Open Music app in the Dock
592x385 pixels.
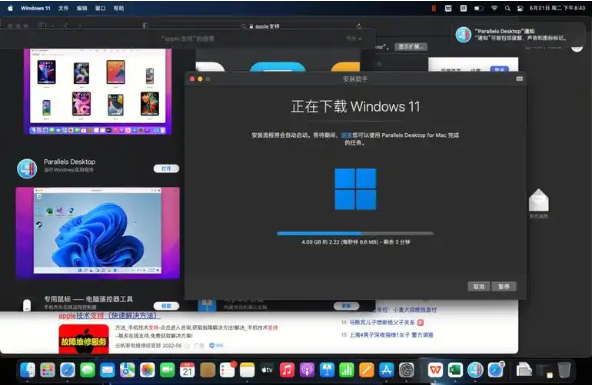point(287,370)
